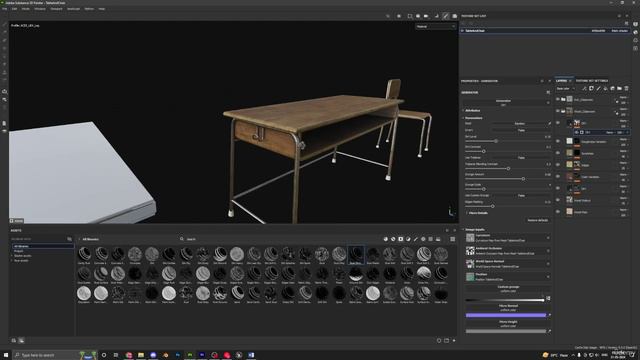Click the Dirt Level slider handle
This screenshot has height=360, width=640.
tap(496, 141)
